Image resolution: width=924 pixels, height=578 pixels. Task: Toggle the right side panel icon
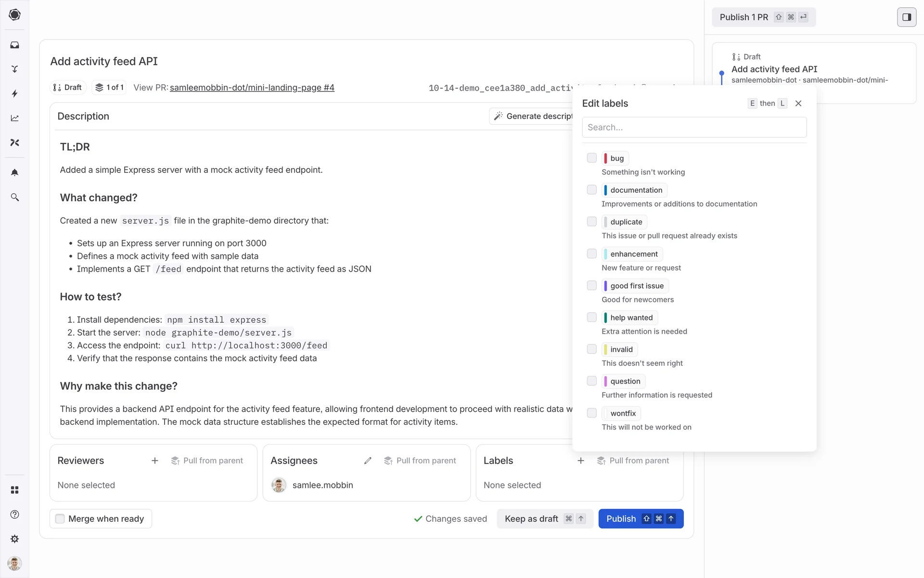coord(906,17)
